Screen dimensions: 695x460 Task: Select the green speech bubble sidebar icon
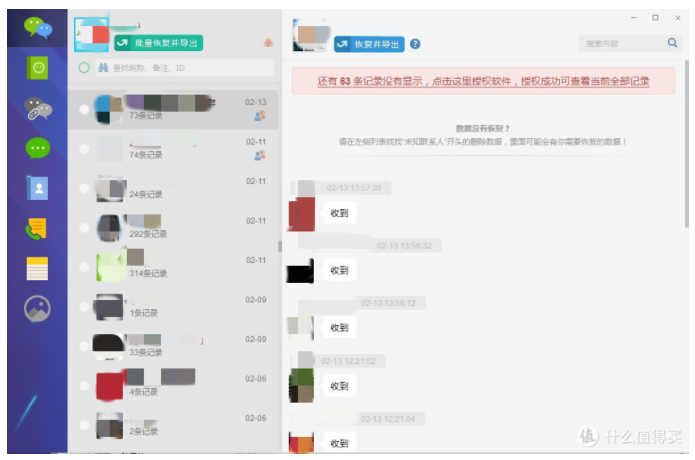pyautogui.click(x=38, y=148)
